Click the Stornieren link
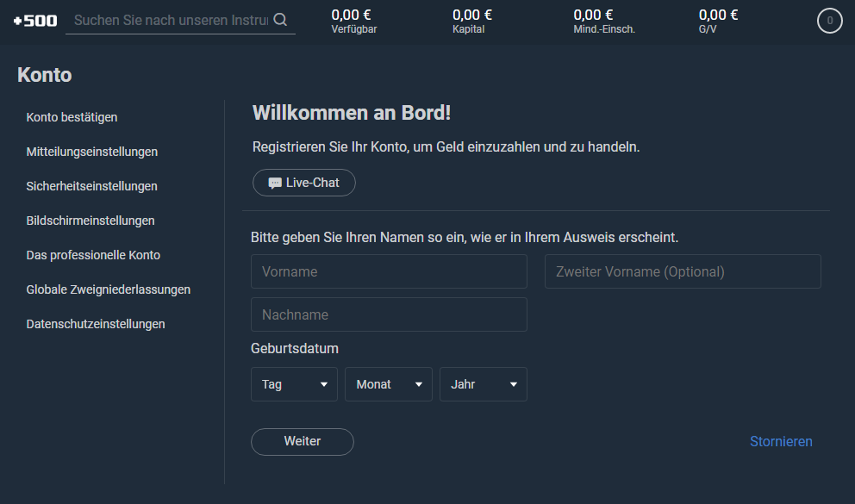The width and height of the screenshot is (855, 504). pyautogui.click(x=781, y=441)
